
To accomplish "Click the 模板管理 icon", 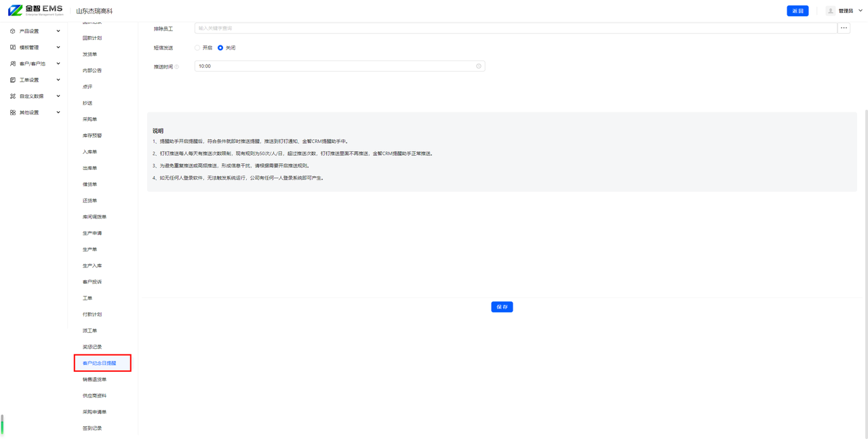I will [13, 47].
